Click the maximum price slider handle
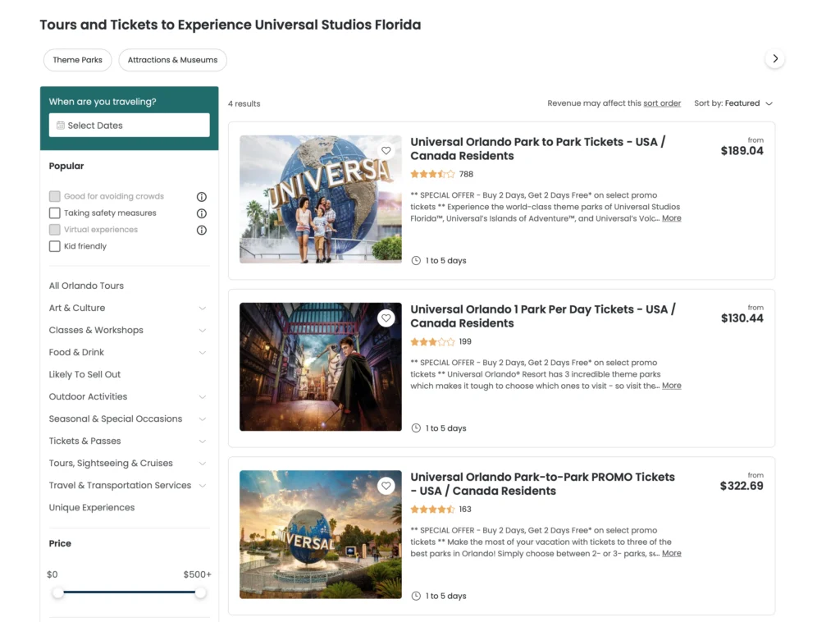 200,592
